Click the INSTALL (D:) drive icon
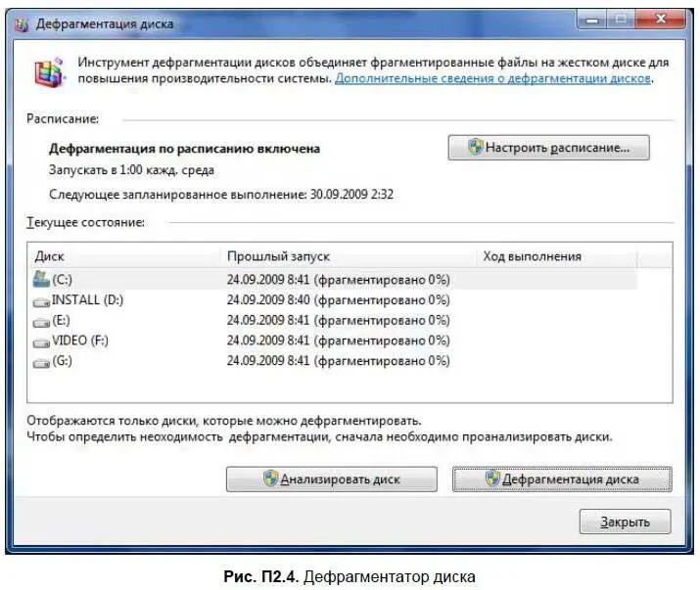Image resolution: width=700 pixels, height=590 pixels. click(41, 302)
